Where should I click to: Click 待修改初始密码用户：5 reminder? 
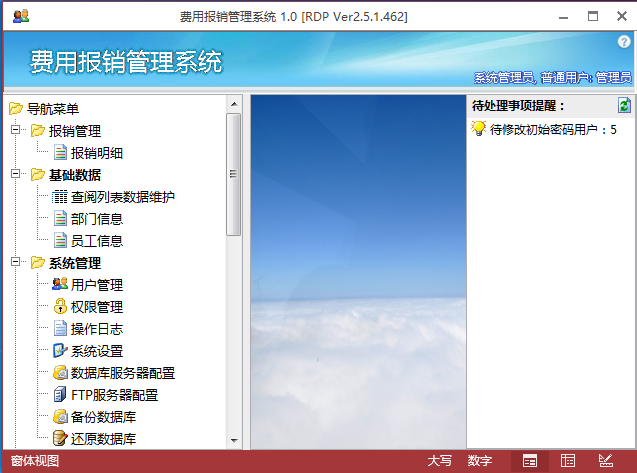553,129
